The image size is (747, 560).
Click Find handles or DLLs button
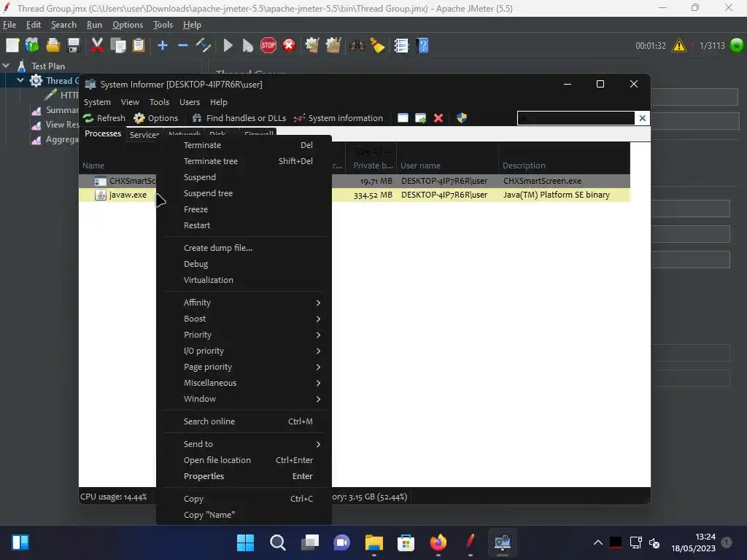pos(239,118)
